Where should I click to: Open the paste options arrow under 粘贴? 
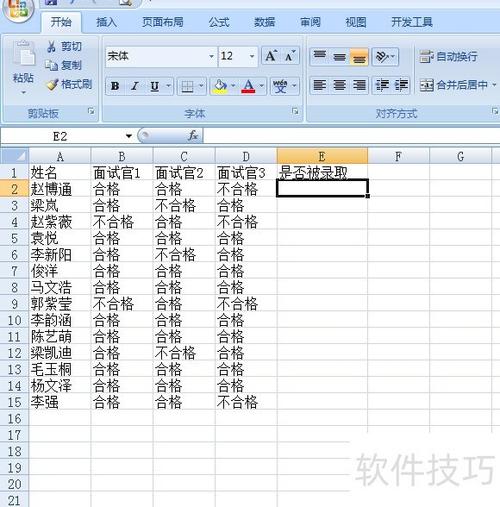(x=23, y=92)
